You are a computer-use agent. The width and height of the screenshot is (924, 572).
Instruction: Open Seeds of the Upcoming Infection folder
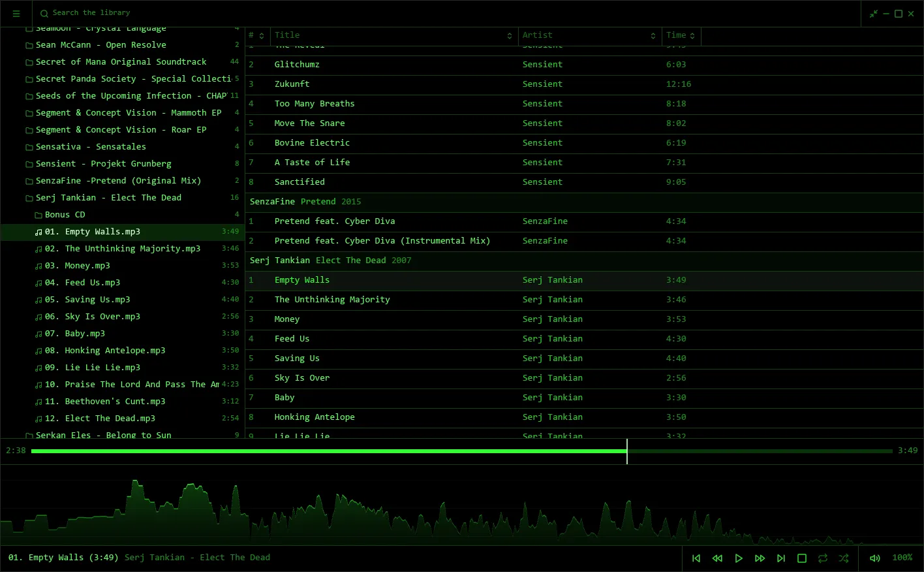[x=123, y=96]
